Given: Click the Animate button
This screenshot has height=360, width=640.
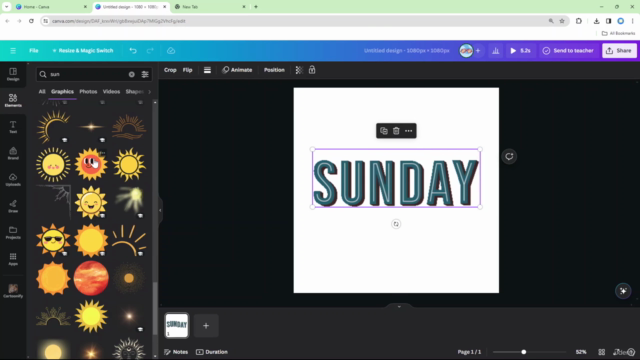Looking at the screenshot, I should 237,70.
